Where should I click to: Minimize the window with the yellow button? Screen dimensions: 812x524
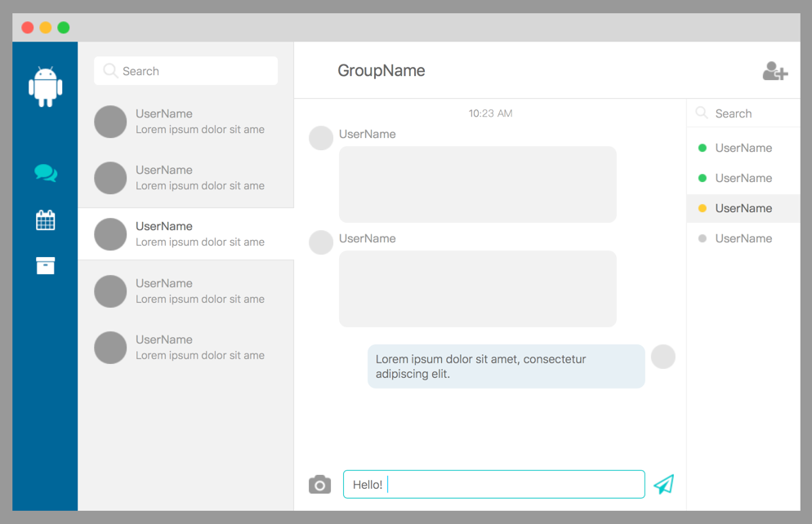pos(46,28)
